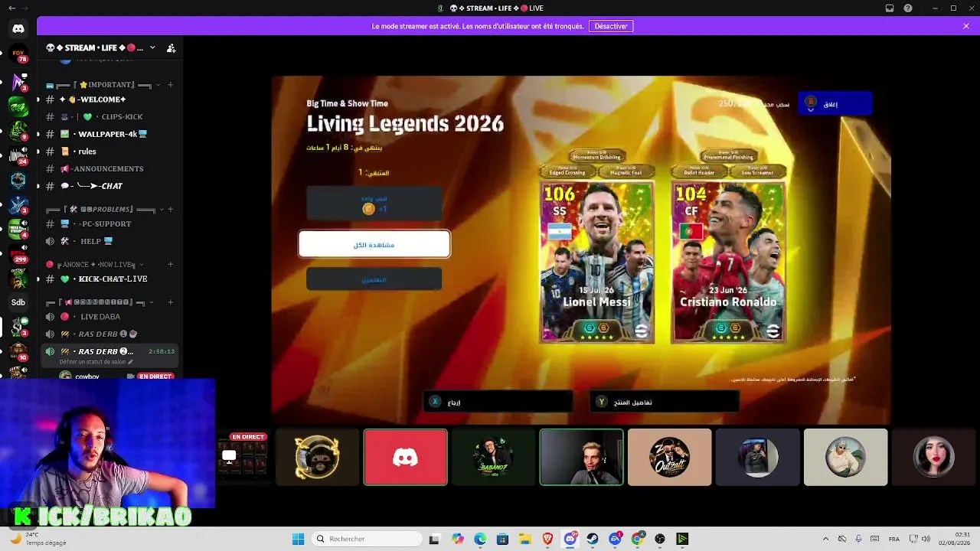Image resolution: width=980 pixels, height=551 pixels.
Task: Open the WELCOME text channel
Action: (x=109, y=99)
